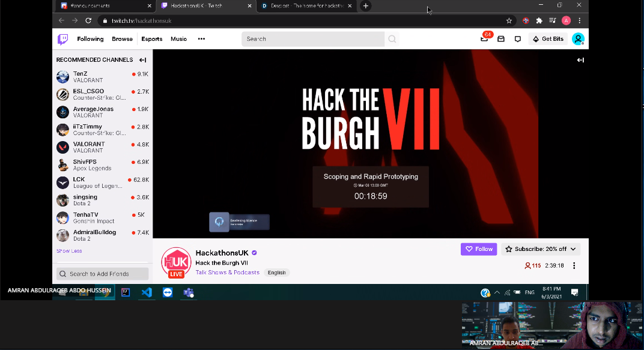Screen dimensions: 644x350
Task: Collapse the Recommended Channels sidebar
Action: [142, 60]
